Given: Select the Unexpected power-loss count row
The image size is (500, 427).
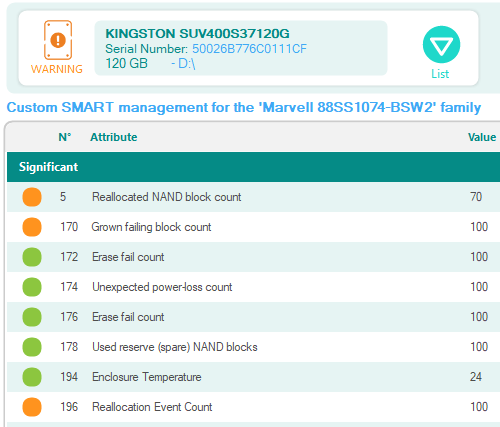Looking at the screenshot, I should pos(253,287).
